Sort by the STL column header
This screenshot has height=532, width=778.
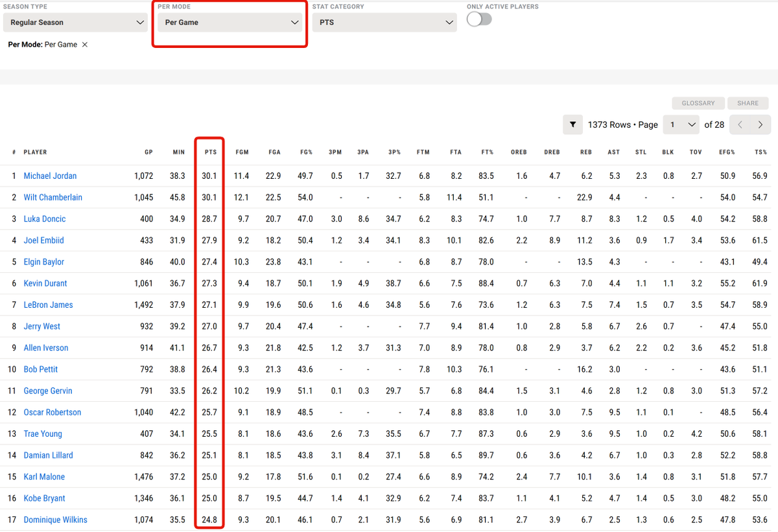pos(641,152)
